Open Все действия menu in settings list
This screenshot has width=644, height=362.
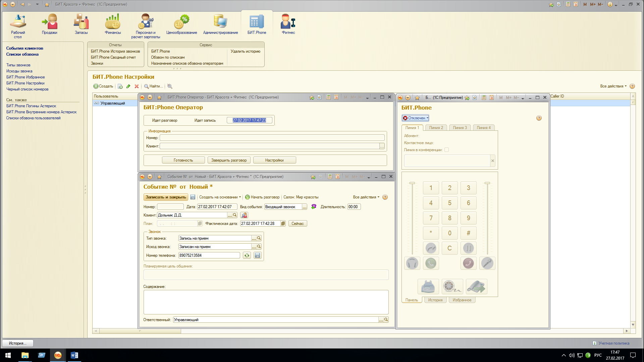pos(613,86)
